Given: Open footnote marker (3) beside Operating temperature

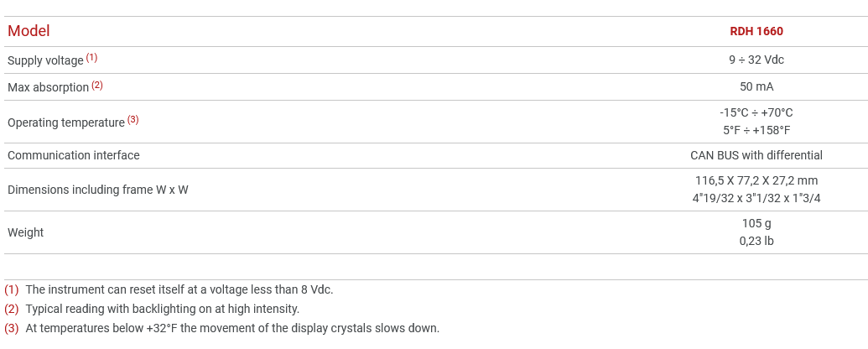Looking at the screenshot, I should (133, 120).
